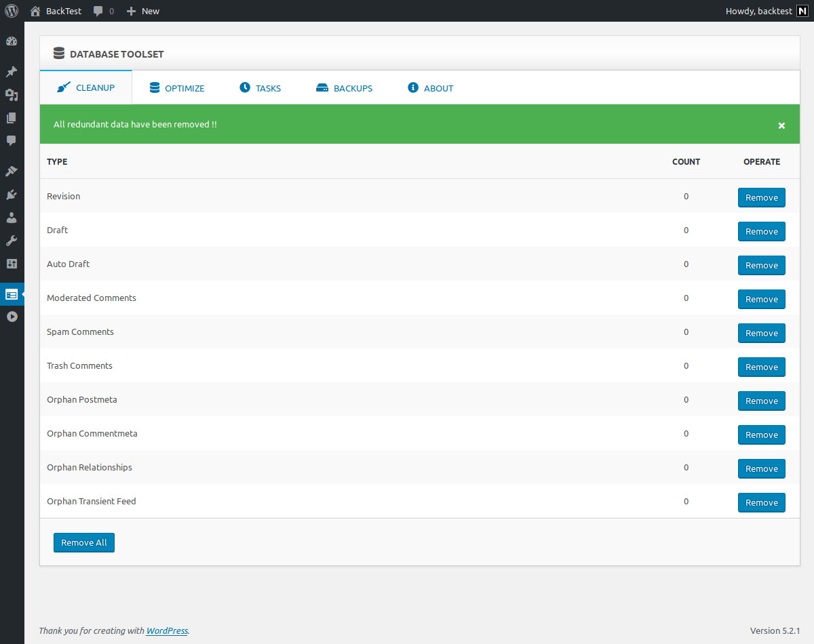Open Posts via the pushpin sidebar icon
Viewport: 814px width, 644px height.
12,72
